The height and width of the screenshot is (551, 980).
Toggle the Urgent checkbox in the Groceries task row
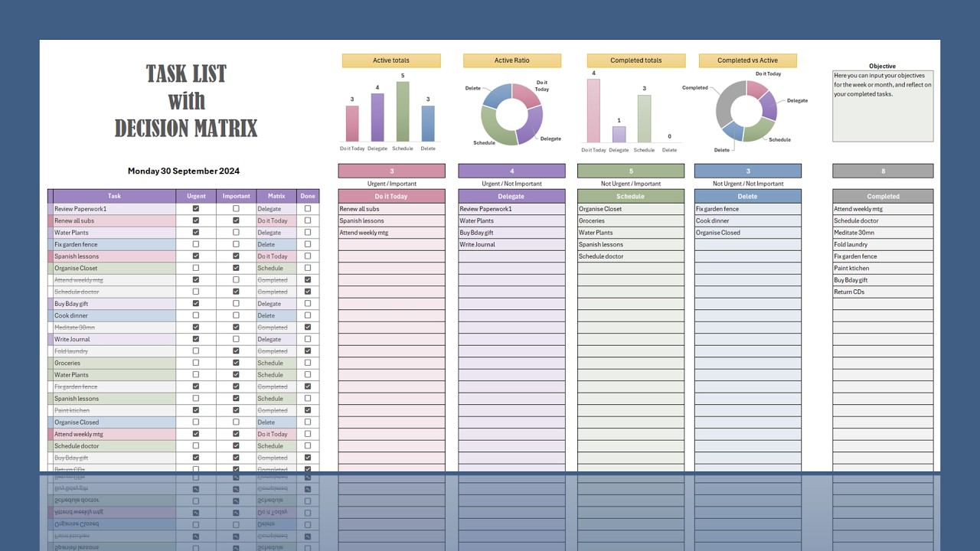pos(196,363)
